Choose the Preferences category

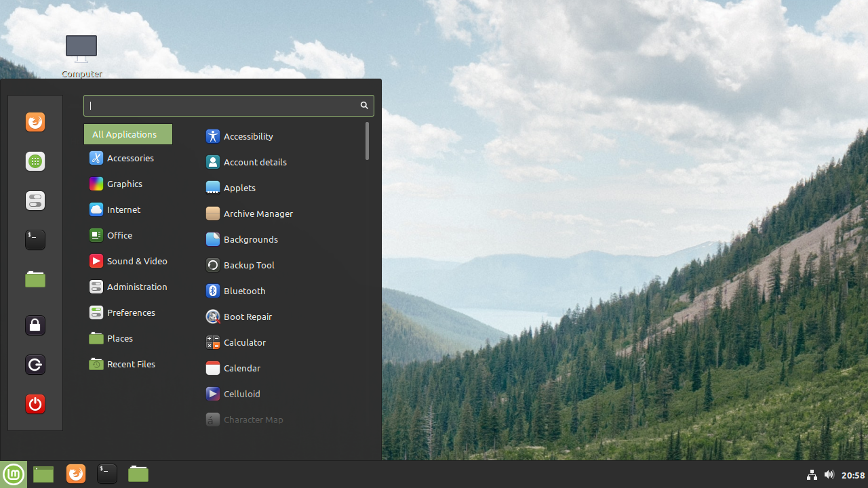(x=130, y=312)
